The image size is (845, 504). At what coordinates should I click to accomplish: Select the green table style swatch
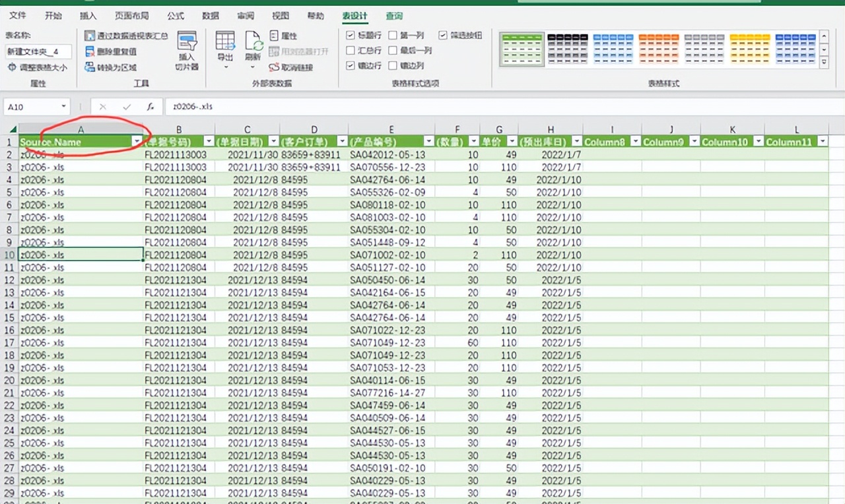[x=522, y=49]
